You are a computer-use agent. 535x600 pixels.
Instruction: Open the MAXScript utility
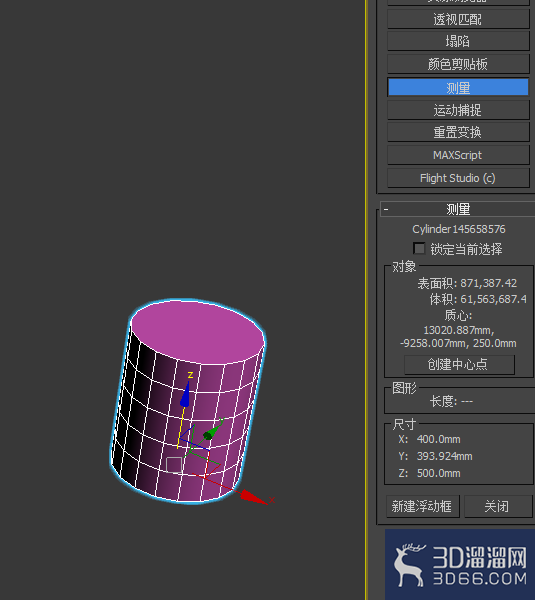pyautogui.click(x=458, y=155)
